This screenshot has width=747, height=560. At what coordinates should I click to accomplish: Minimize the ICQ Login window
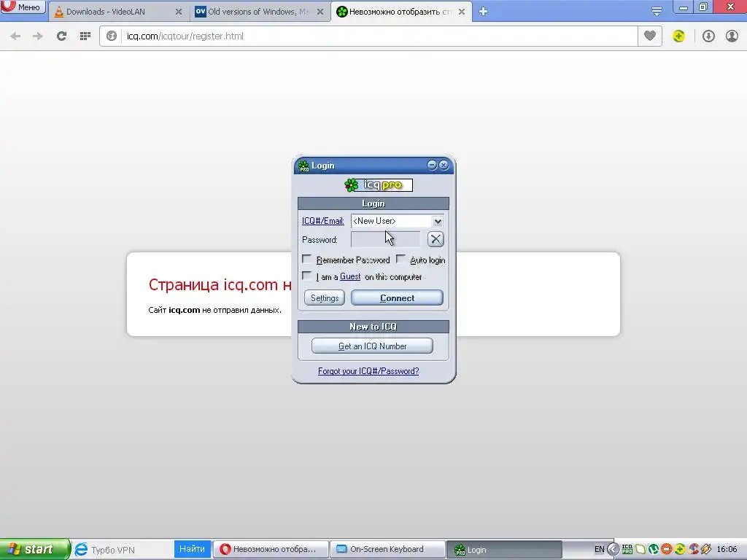tap(432, 165)
